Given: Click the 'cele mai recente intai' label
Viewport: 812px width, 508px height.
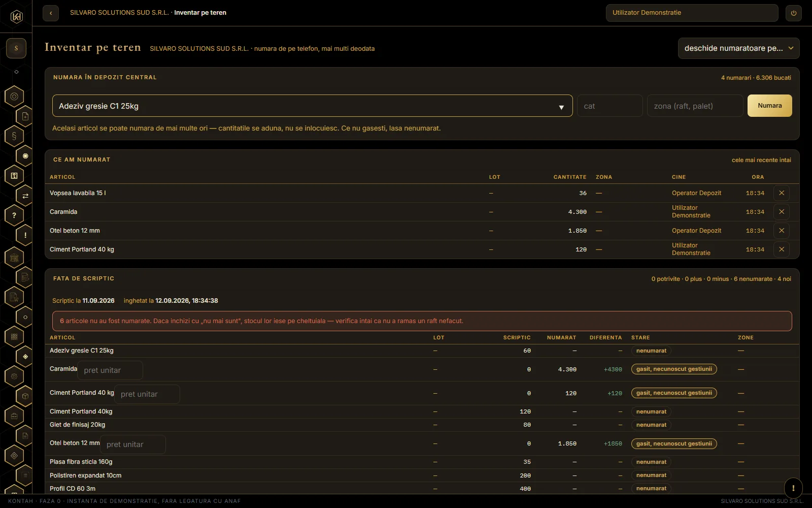Looking at the screenshot, I should point(761,160).
